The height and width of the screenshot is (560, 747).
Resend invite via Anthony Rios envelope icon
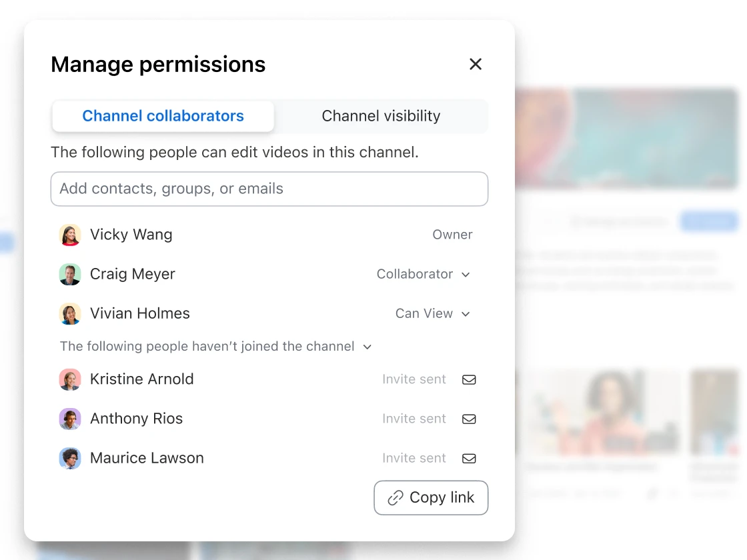point(469,419)
